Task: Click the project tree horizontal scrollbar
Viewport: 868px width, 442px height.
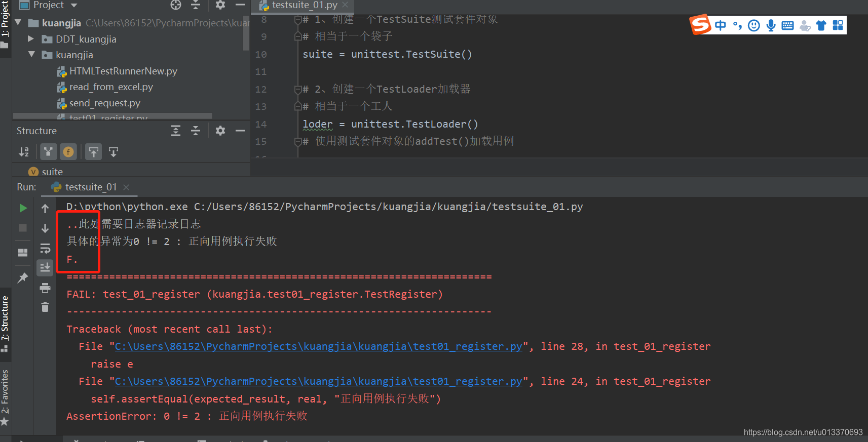Action: click(112, 115)
